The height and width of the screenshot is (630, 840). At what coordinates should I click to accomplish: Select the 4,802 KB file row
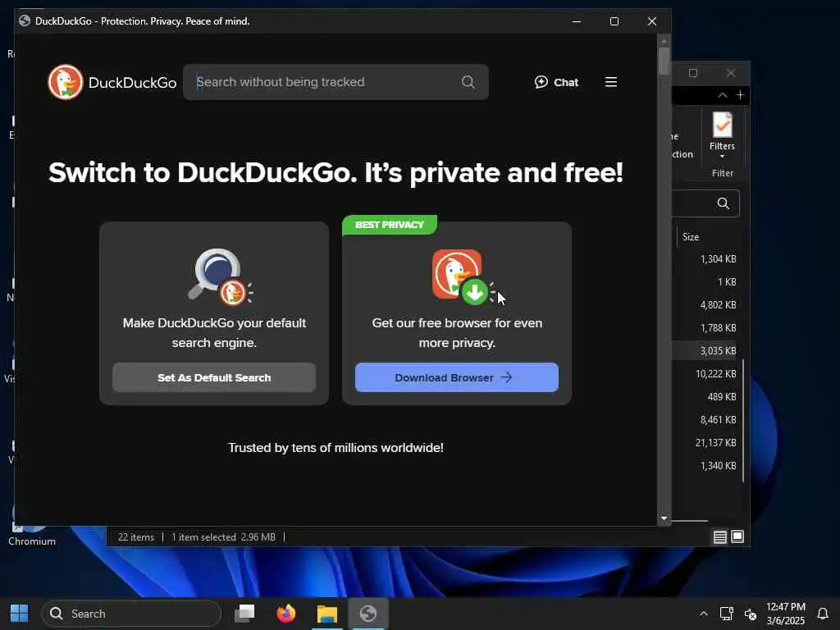coord(705,305)
